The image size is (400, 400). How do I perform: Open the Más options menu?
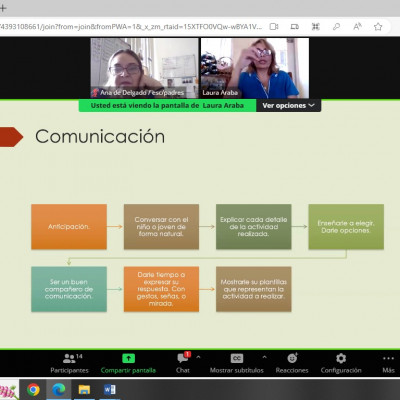(388, 363)
